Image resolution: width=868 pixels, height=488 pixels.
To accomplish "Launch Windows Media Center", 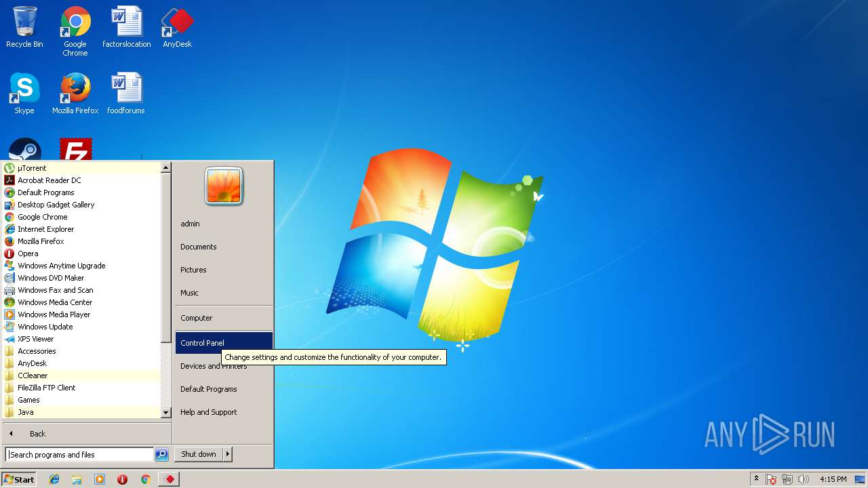I will (81, 302).
